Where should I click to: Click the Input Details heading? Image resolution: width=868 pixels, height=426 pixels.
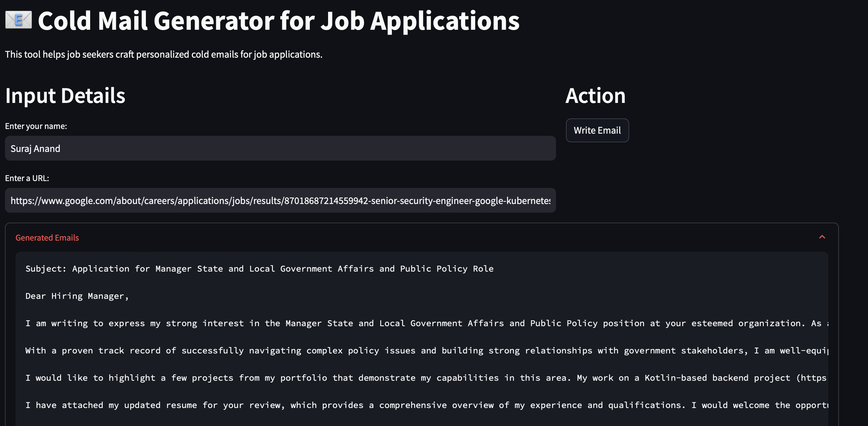pos(65,96)
